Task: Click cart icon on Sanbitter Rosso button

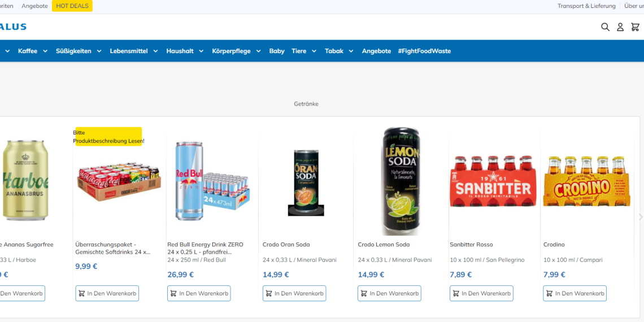Action: 455,294
